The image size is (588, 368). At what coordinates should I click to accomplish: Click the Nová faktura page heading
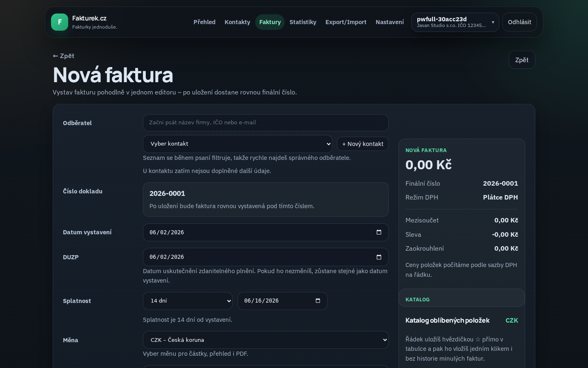point(113,75)
